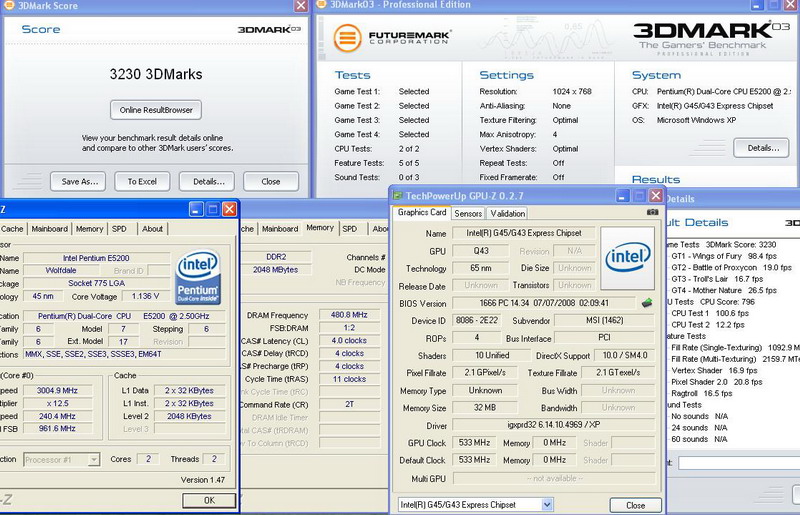
Task: Switch to the About tab in front CPU-Z
Action: (x=153, y=229)
